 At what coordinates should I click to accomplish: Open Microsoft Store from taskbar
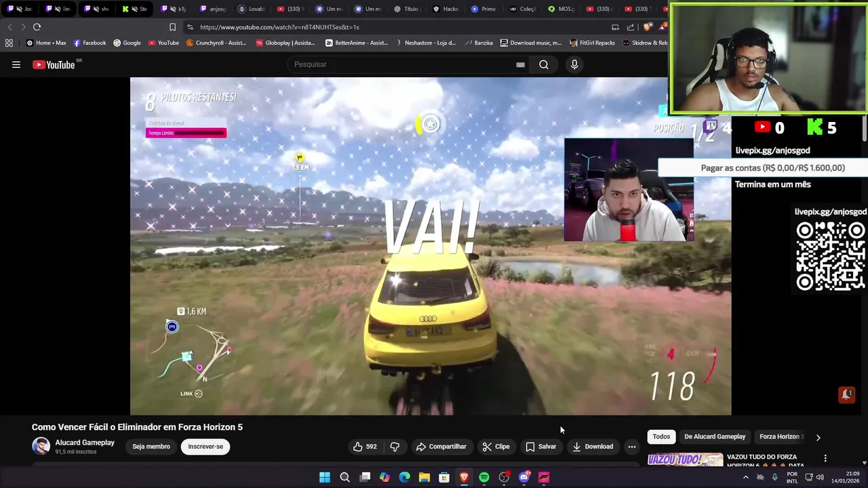(444, 477)
